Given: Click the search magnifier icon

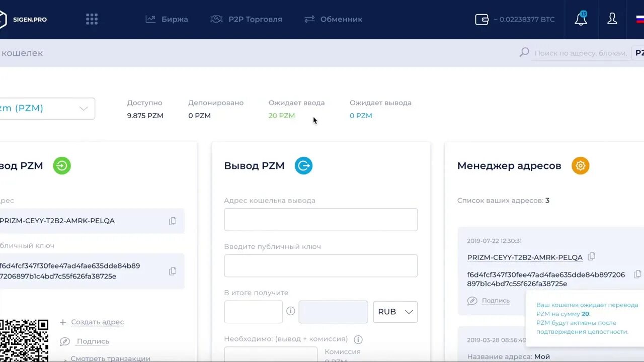Looking at the screenshot, I should click(524, 52).
